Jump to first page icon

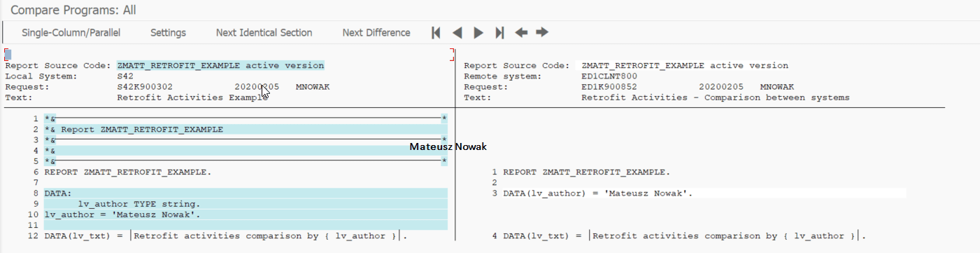[x=436, y=32]
